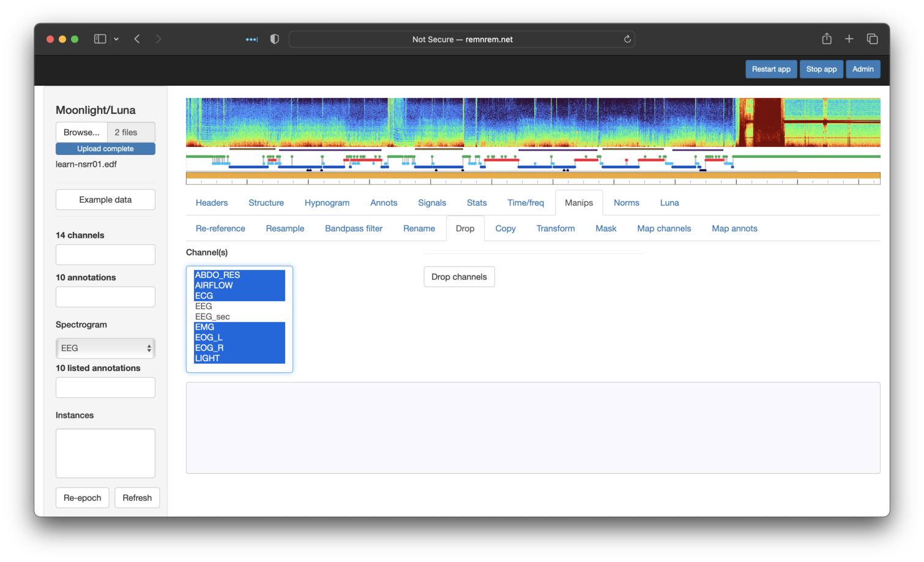This screenshot has width=924, height=562.
Task: Click the back navigation arrow
Action: [x=137, y=39]
